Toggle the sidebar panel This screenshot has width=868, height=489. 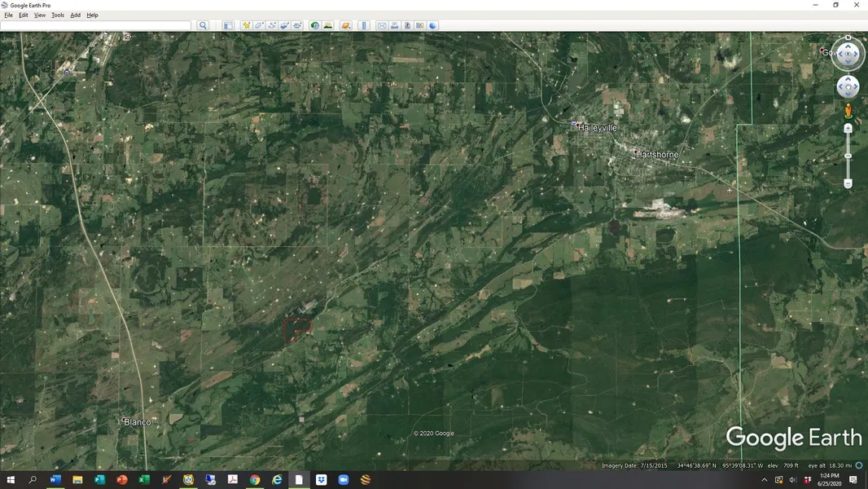click(x=228, y=25)
